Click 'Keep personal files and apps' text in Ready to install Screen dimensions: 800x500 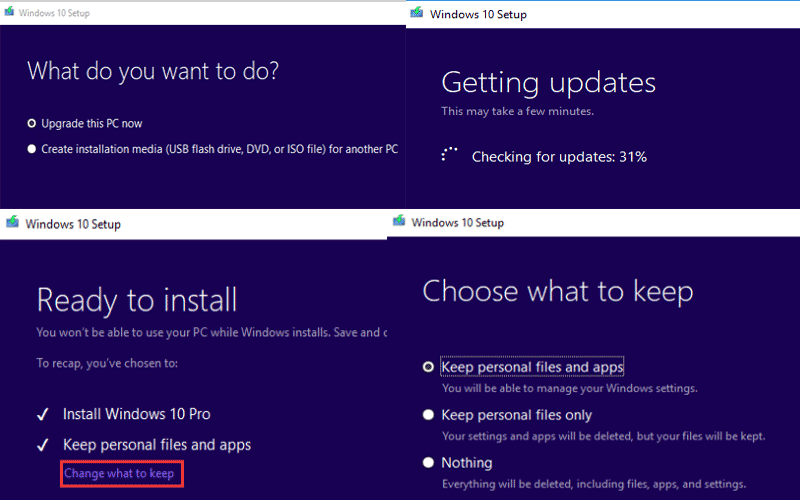(157, 445)
